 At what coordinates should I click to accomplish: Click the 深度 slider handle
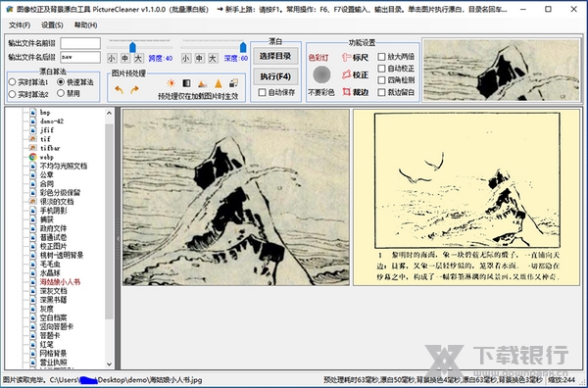coord(243,47)
